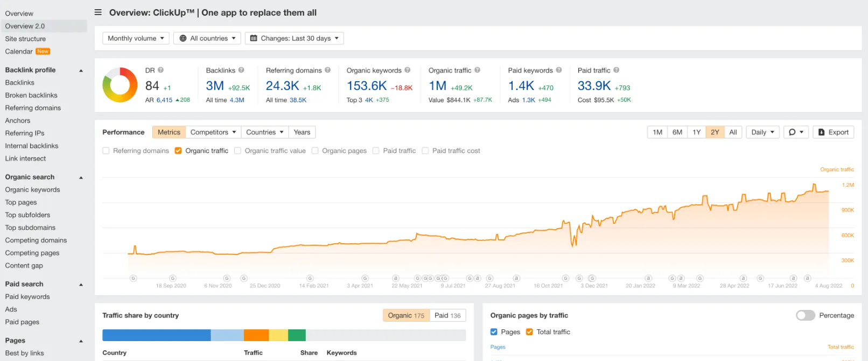Viewport: 868px width, 361px height.
Task: Set chart range to All
Action: 733,132
